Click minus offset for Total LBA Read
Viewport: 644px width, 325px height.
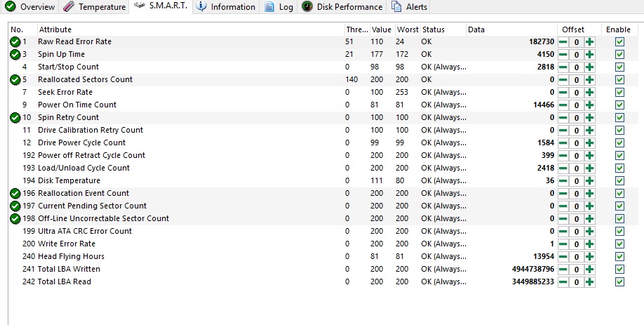(563, 282)
